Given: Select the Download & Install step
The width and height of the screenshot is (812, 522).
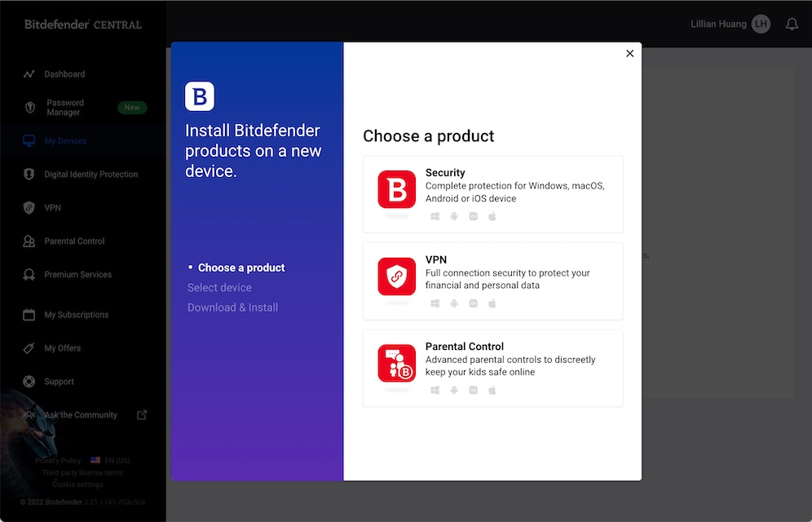Looking at the screenshot, I should (232, 307).
